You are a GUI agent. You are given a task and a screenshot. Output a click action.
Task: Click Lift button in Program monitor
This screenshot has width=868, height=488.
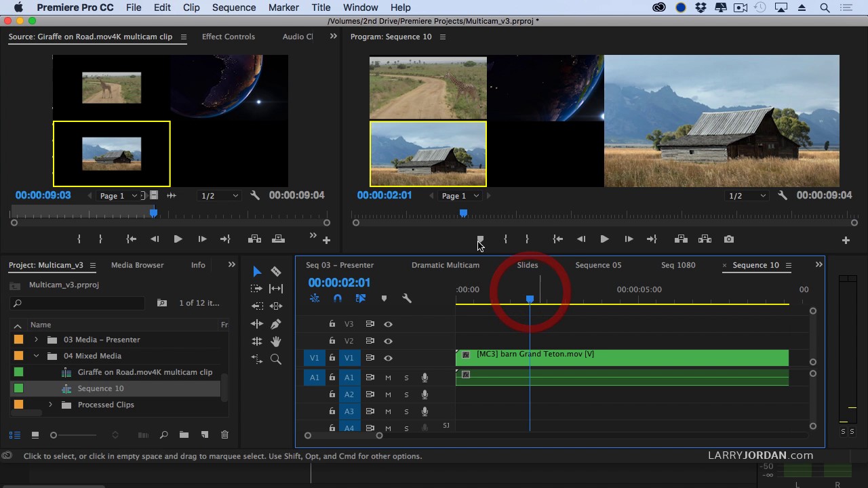682,239
